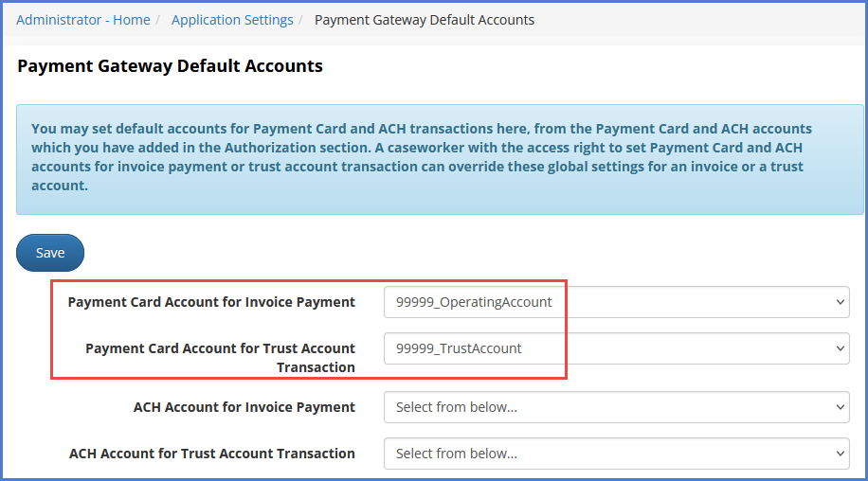
Task: Open the Administrator - Home breadcrumb link
Action: tap(82, 20)
